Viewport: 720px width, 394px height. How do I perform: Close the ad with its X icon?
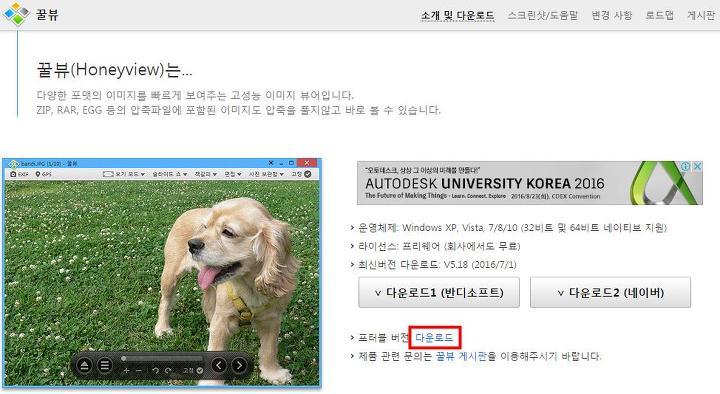pos(697,166)
